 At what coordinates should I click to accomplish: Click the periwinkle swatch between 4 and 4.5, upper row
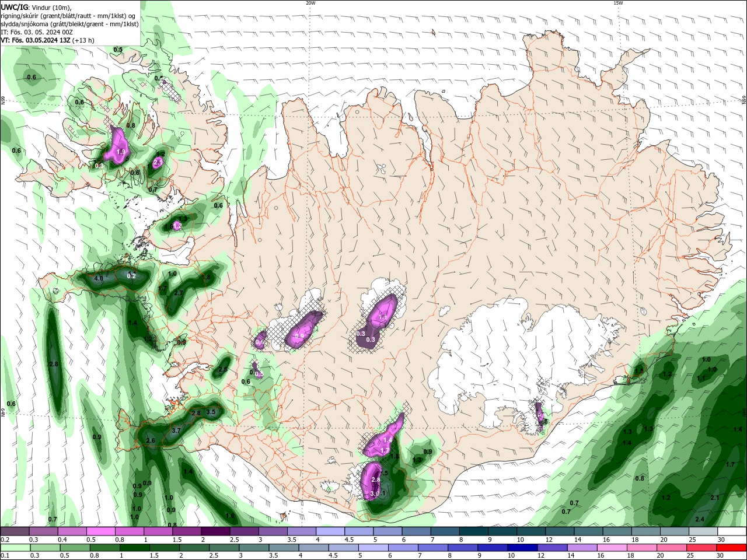[x=330, y=531]
